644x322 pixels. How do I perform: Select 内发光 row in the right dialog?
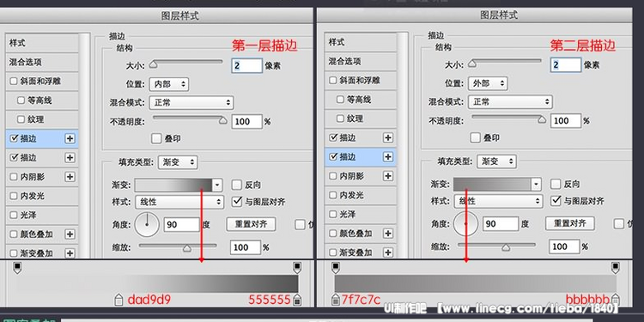[361, 195]
